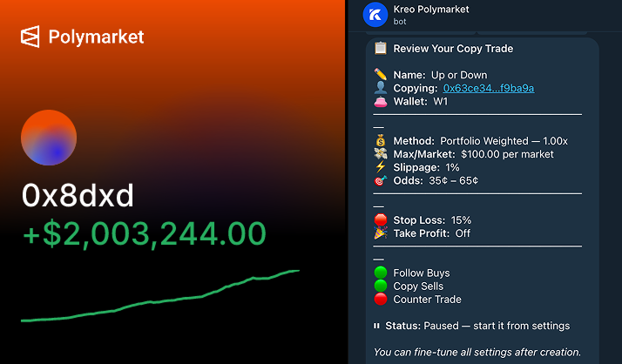Select the Review Your Copy Trade heading
The width and height of the screenshot is (622, 364).
pyautogui.click(x=453, y=49)
